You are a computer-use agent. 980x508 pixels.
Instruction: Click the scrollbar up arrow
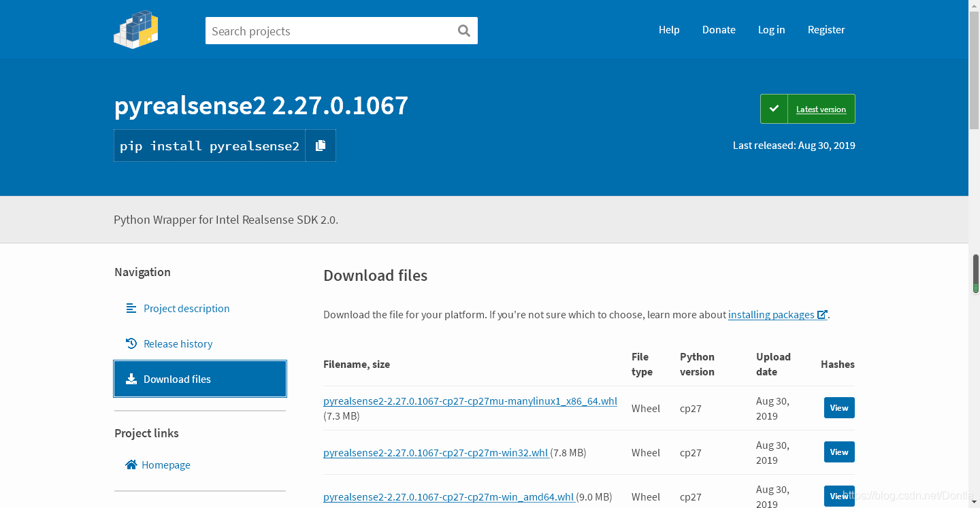[x=975, y=5]
